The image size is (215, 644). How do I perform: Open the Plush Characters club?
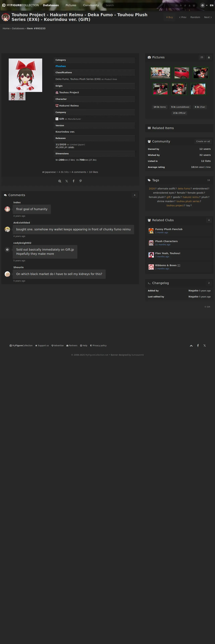[166, 241]
